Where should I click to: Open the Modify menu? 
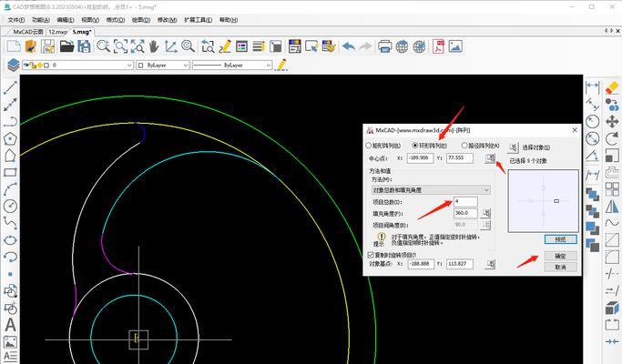tap(167, 20)
